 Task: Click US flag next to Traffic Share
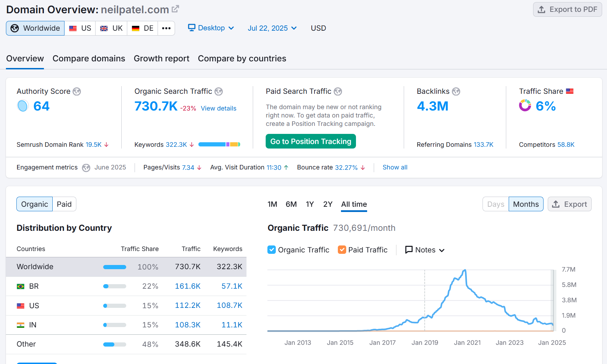pyautogui.click(x=570, y=91)
